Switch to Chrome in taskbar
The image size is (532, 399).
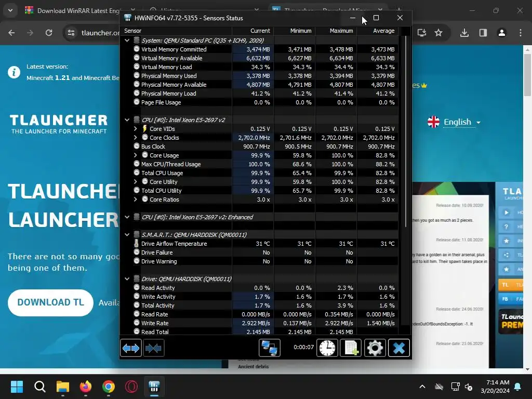click(x=109, y=387)
